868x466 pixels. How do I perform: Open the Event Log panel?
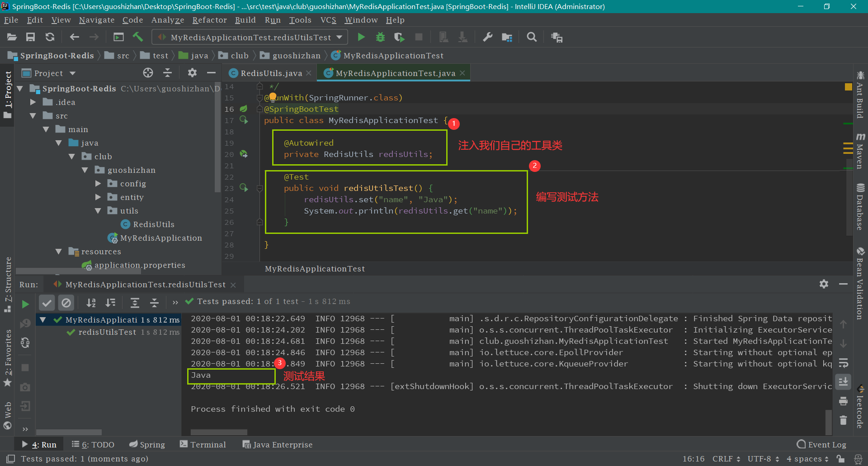click(x=821, y=444)
